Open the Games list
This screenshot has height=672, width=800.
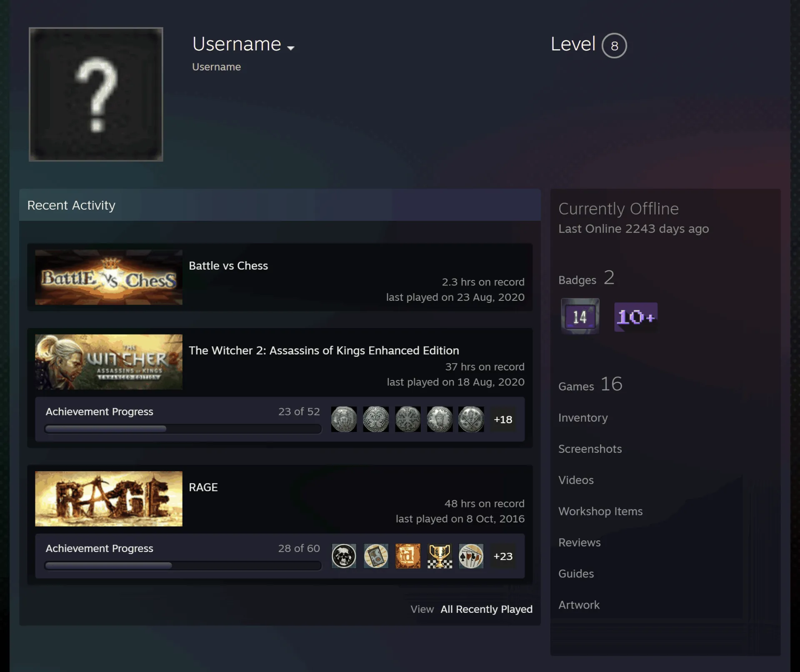590,384
